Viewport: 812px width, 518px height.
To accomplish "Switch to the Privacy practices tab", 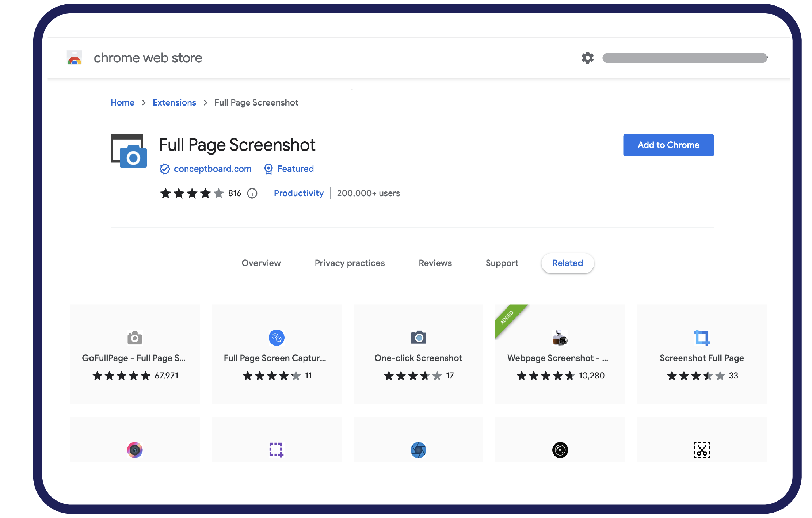I will [349, 263].
